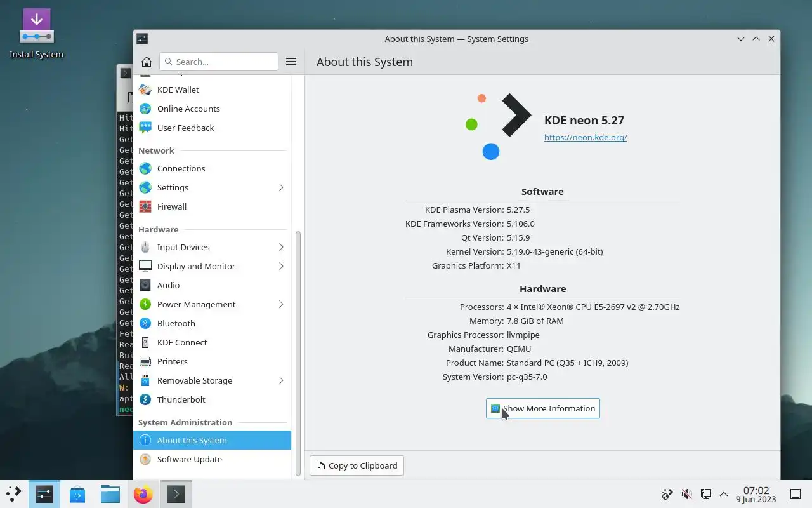Click the Input Devices mouse icon
Image resolution: width=812 pixels, height=508 pixels.
[145, 247]
